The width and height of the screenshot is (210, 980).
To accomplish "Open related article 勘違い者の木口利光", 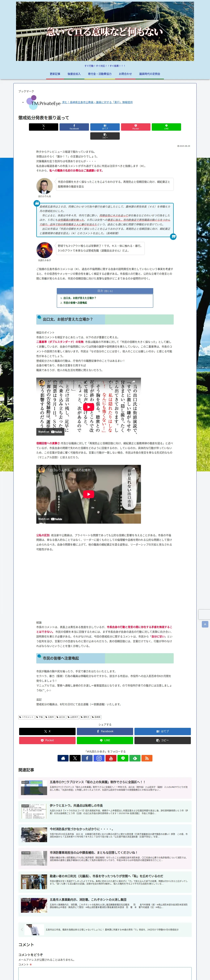I will click(105, 882).
